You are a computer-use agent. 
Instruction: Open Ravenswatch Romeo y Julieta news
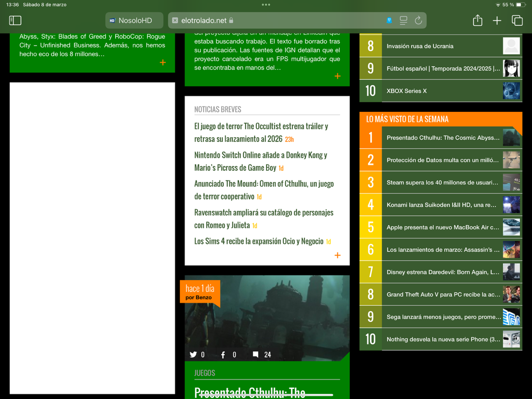pos(264,219)
